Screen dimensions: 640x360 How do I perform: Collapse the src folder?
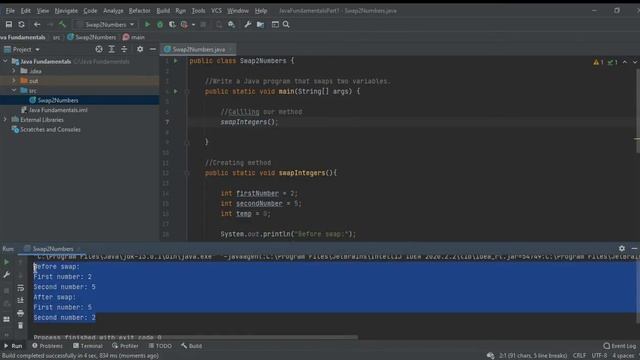(14, 90)
